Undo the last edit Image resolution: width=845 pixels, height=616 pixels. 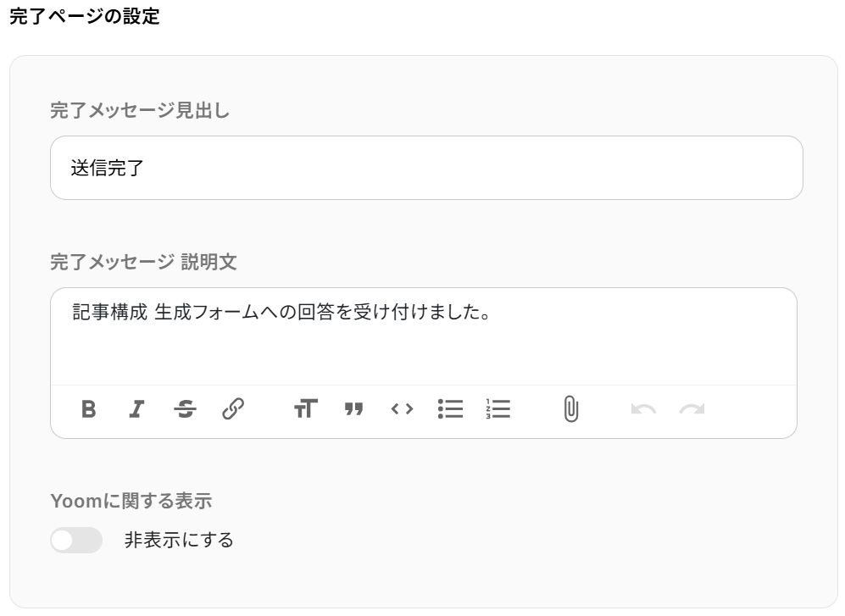tap(643, 409)
